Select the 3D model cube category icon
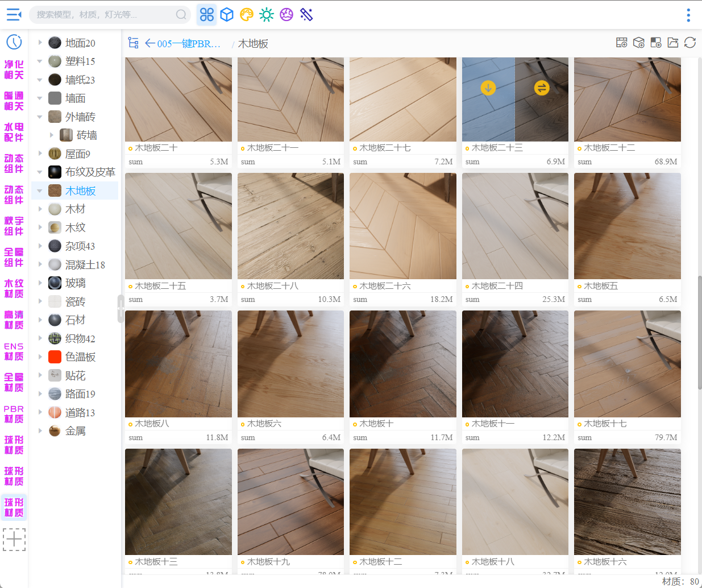The width and height of the screenshot is (702, 588). click(227, 15)
